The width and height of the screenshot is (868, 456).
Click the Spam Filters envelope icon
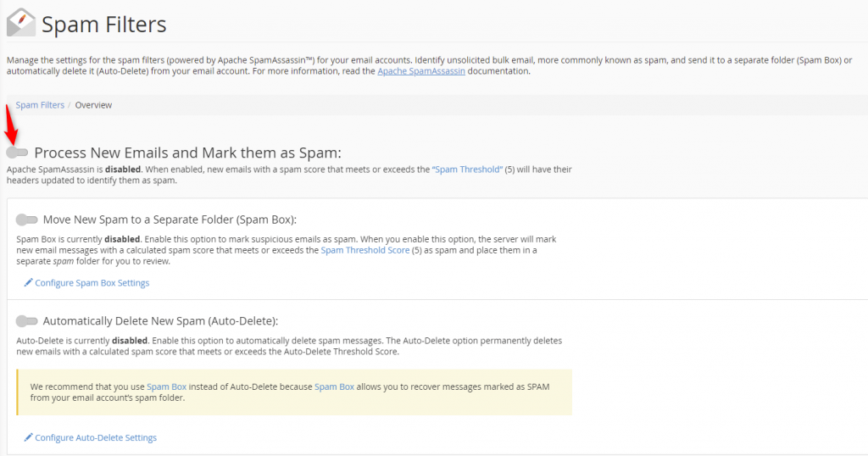[x=21, y=24]
